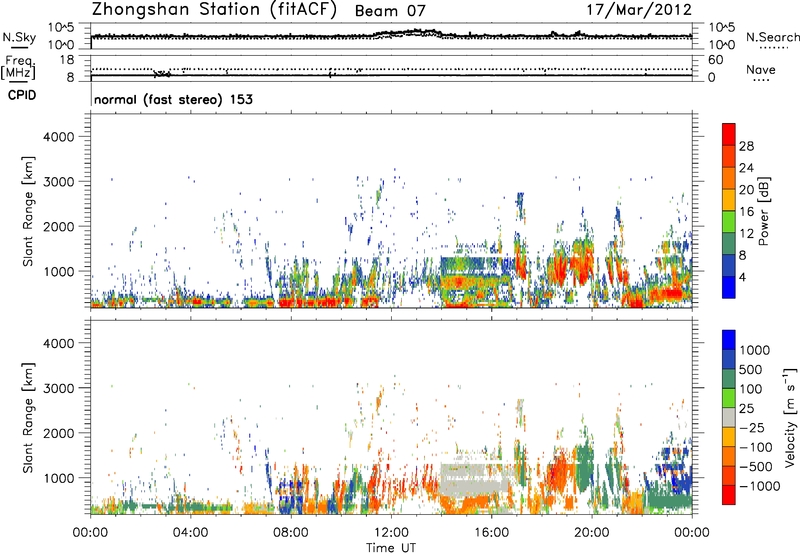Click the gray segment of velocity colorbar
Screen dimensions: 800x554
pos(729,417)
